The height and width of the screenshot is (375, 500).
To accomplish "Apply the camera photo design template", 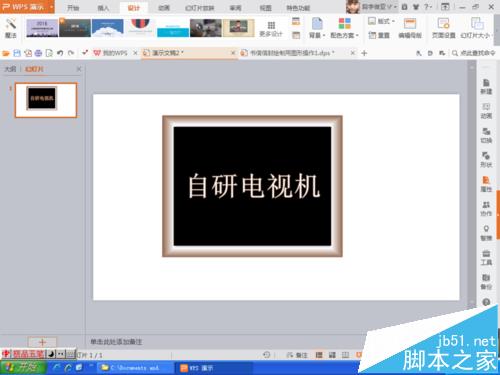I will tap(206, 28).
